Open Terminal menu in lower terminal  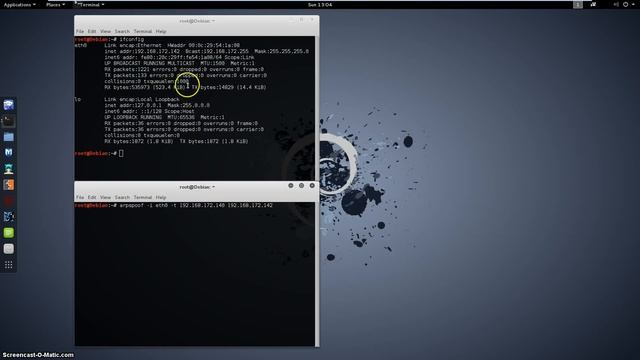142,198
